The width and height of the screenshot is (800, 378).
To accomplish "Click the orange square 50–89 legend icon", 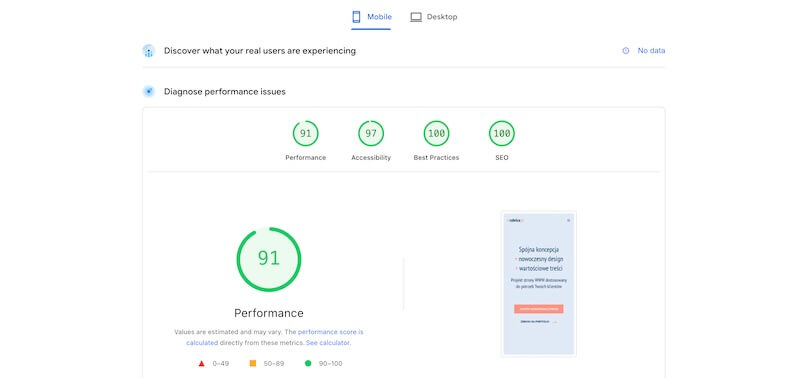I will (x=253, y=364).
